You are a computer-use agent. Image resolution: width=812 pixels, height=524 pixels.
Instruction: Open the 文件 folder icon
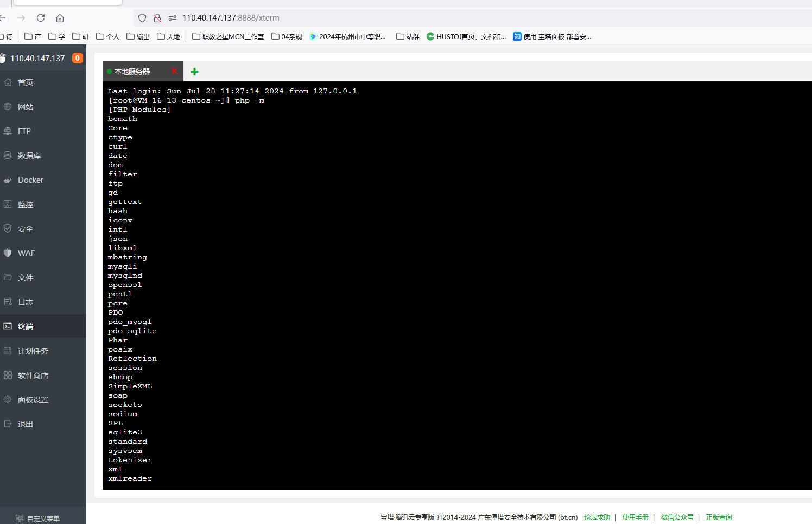tap(8, 278)
